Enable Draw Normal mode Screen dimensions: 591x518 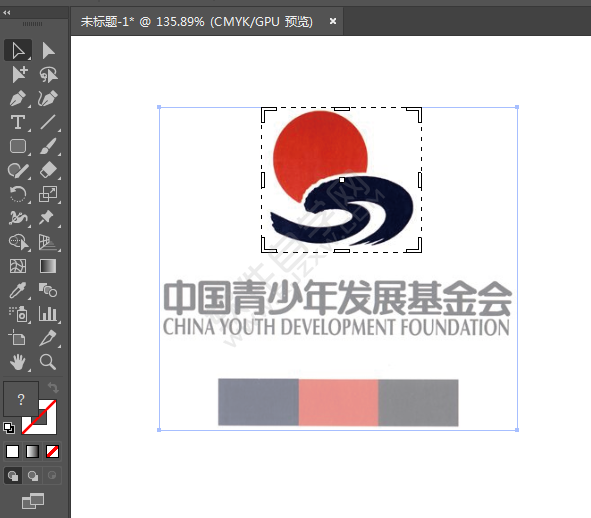click(x=13, y=476)
